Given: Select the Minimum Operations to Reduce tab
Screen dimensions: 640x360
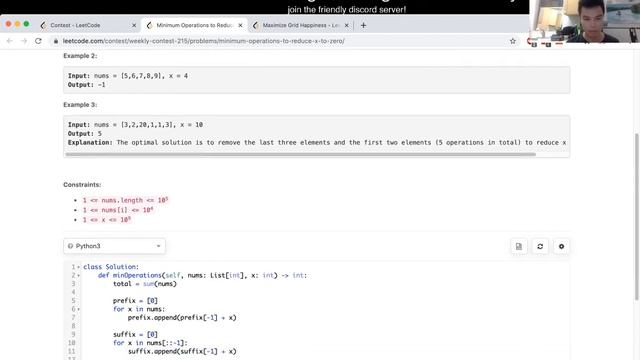Looking at the screenshot, I should point(194,25).
